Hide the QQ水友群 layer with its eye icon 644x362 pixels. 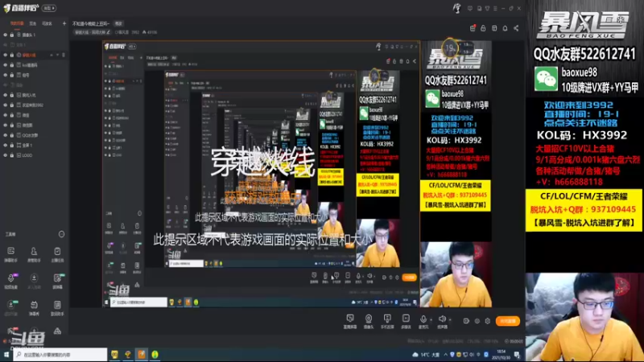tap(6, 135)
